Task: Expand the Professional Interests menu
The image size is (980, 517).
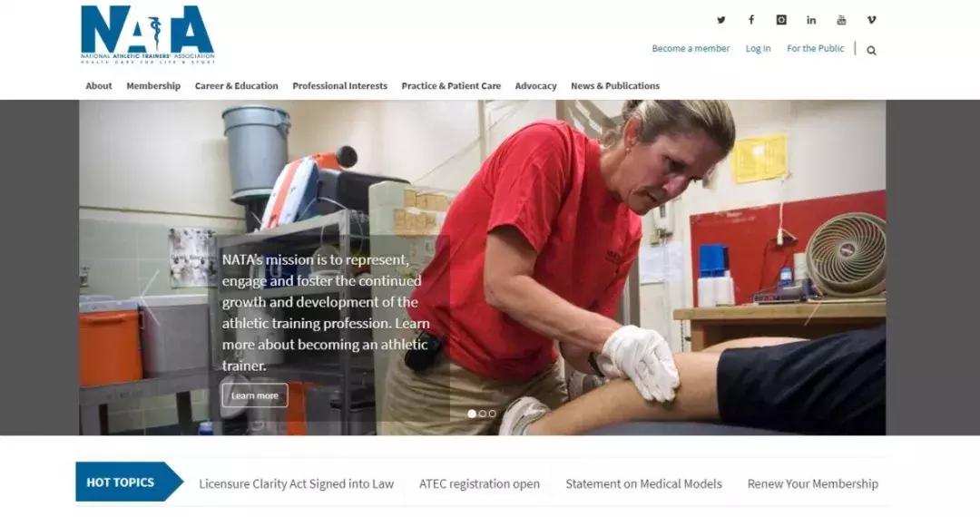Action: click(x=340, y=86)
